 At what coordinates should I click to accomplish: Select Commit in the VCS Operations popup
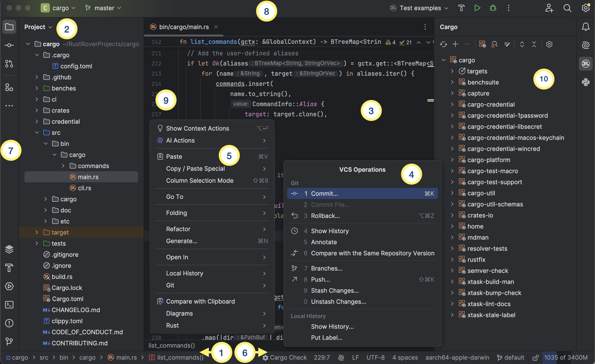click(x=324, y=193)
